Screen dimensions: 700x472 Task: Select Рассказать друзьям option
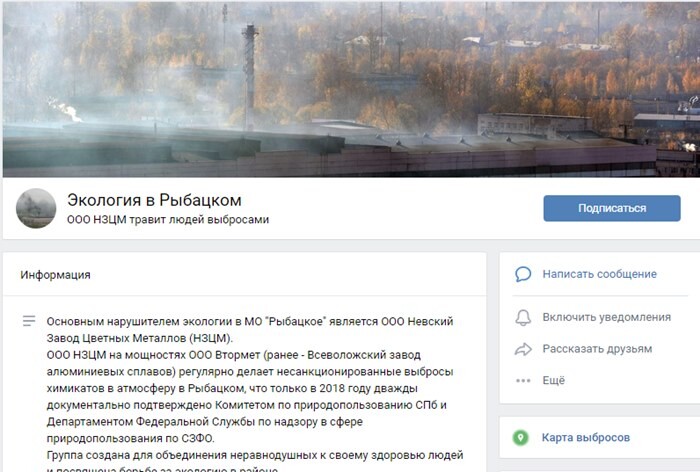[x=597, y=349]
